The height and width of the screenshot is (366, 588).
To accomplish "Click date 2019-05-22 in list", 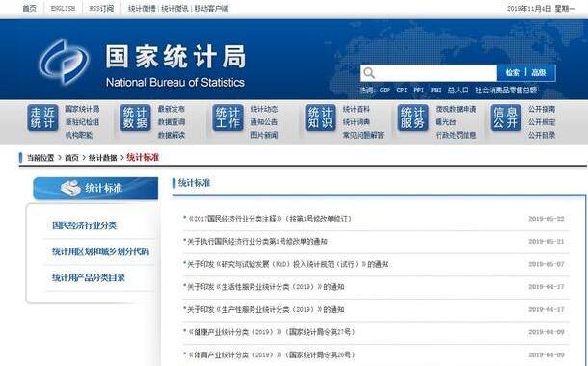I will pyautogui.click(x=547, y=219).
